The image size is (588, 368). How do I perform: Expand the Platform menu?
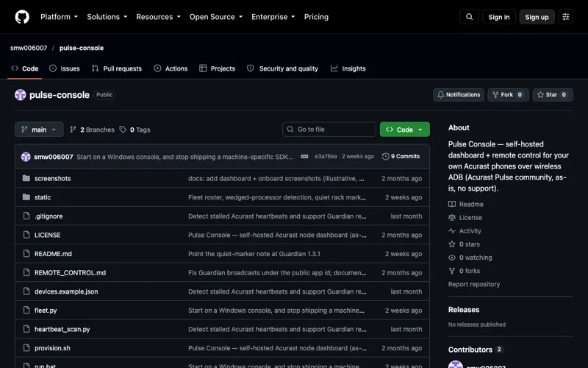coord(59,17)
